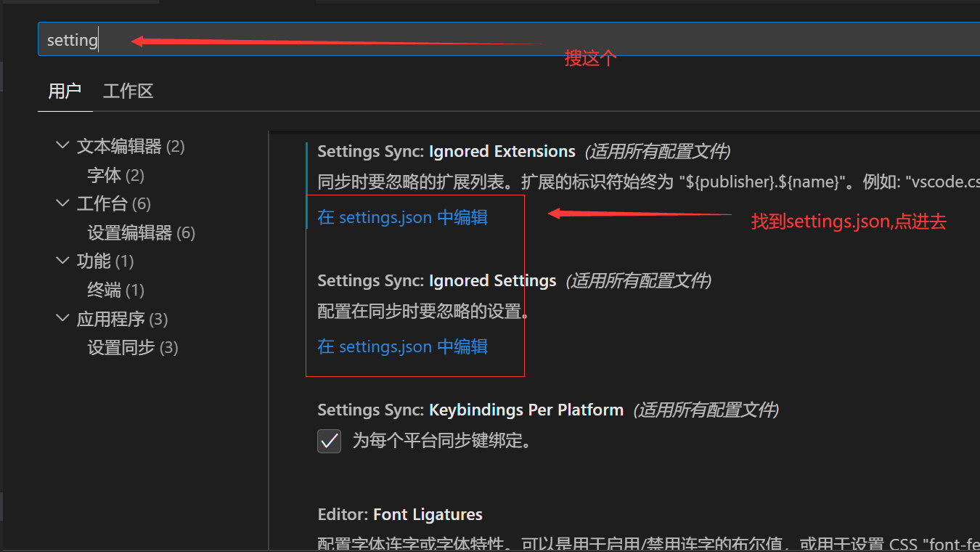The image size is (980, 552).
Task: Select 文本编辑器 (2) in the settings tree
Action: [131, 147]
